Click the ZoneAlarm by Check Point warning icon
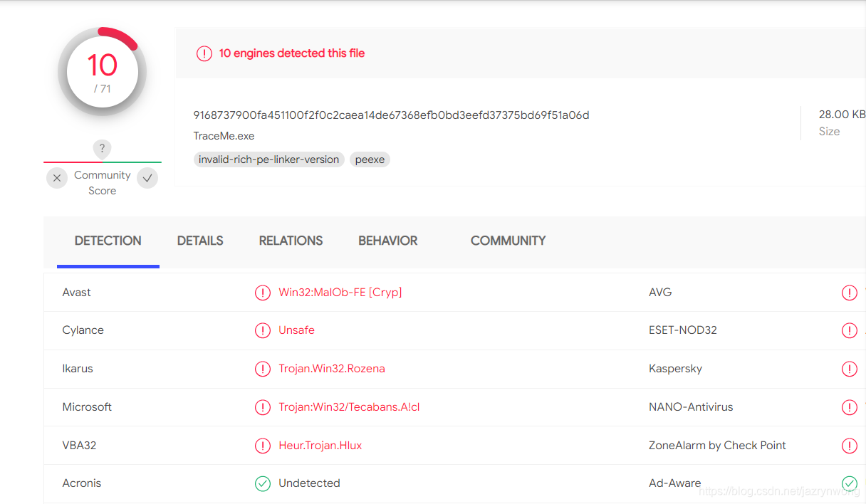This screenshot has height=504, width=866. 850,446
